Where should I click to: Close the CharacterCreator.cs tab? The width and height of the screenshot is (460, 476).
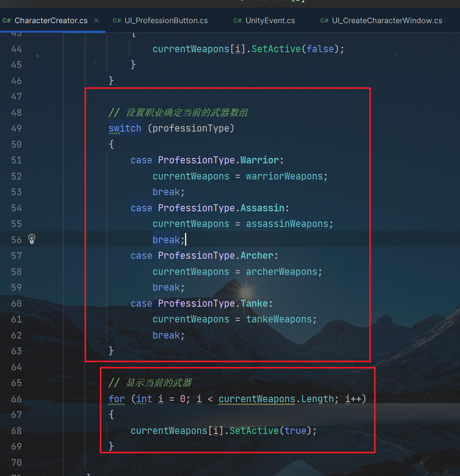click(x=96, y=20)
